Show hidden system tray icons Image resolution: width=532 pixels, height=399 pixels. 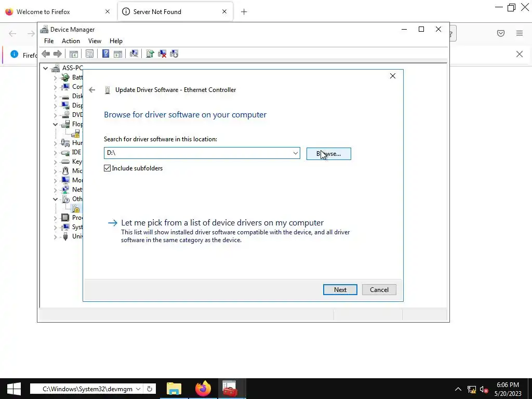tap(458, 389)
